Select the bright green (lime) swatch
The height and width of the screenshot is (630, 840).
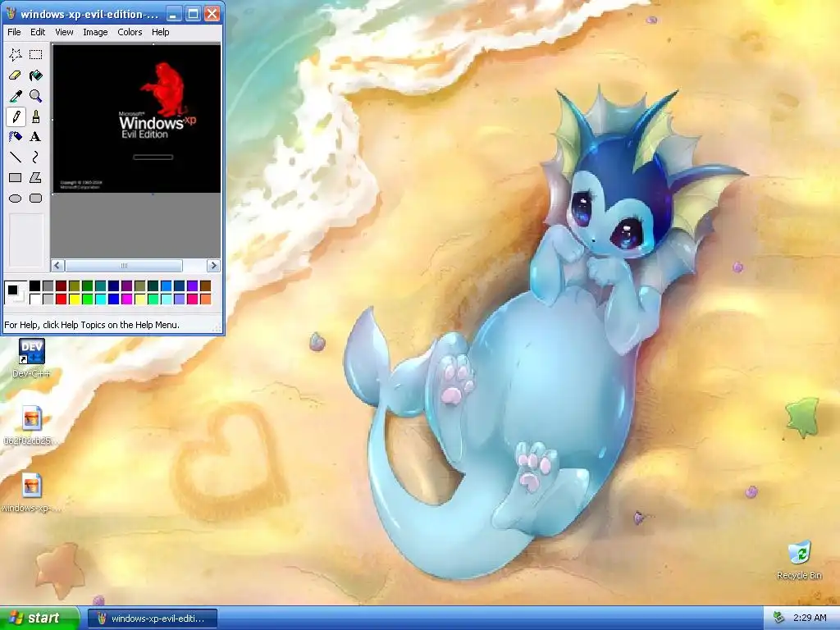point(87,299)
